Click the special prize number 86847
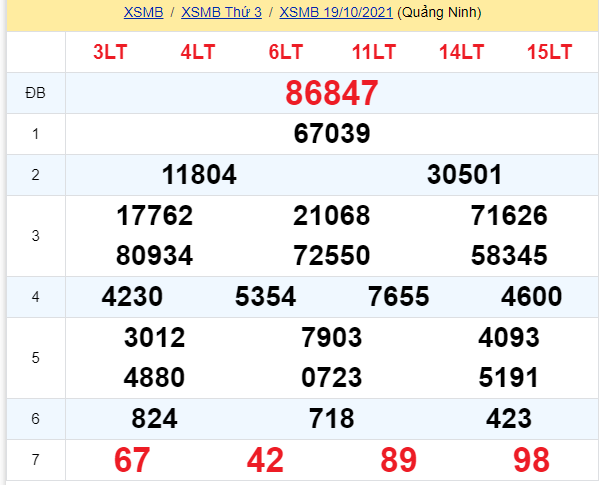 click(332, 93)
